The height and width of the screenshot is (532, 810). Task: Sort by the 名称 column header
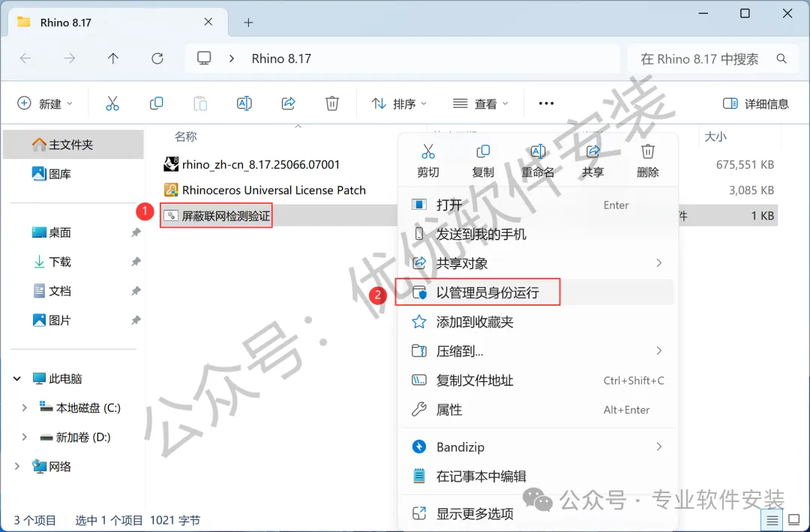(185, 136)
